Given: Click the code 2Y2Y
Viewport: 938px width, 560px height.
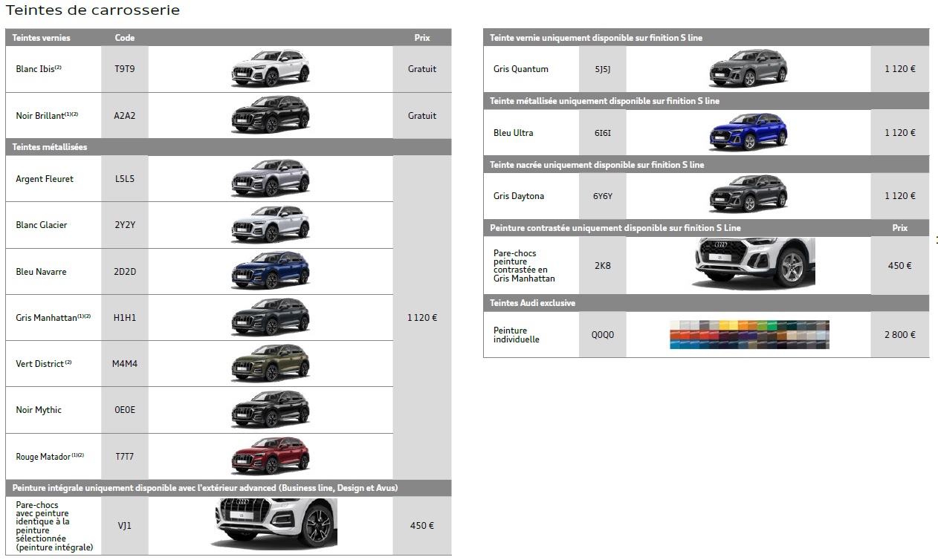Looking at the screenshot, I should coord(125,225).
